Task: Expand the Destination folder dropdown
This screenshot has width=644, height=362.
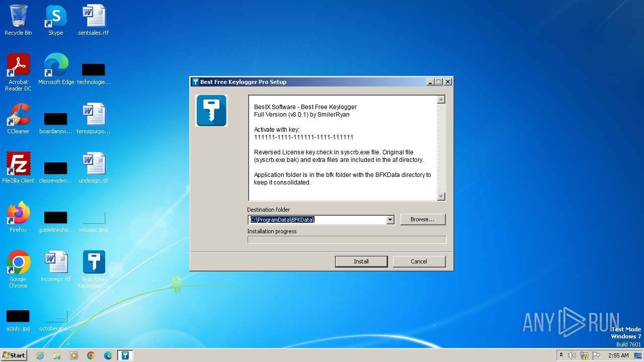Action: click(x=390, y=220)
